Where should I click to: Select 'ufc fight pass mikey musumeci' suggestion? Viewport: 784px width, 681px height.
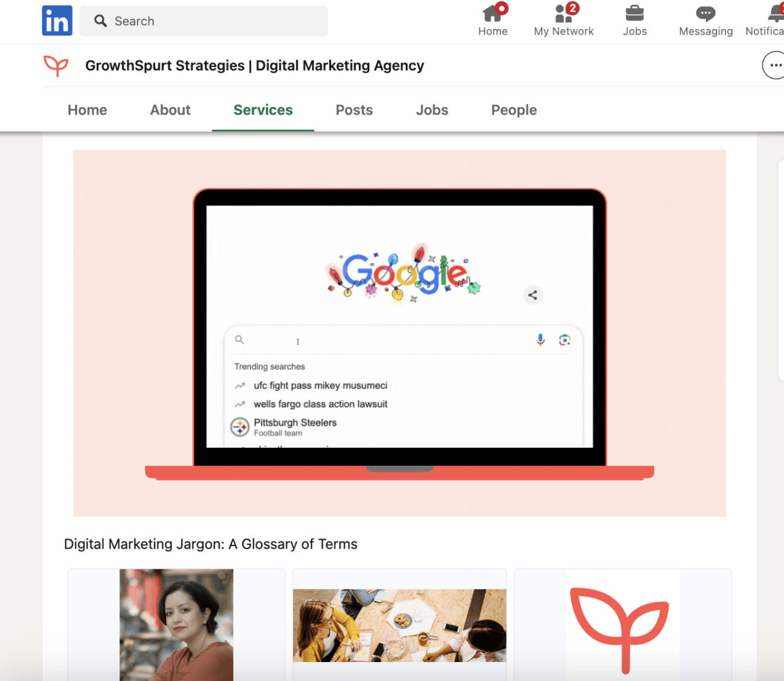tap(320, 385)
